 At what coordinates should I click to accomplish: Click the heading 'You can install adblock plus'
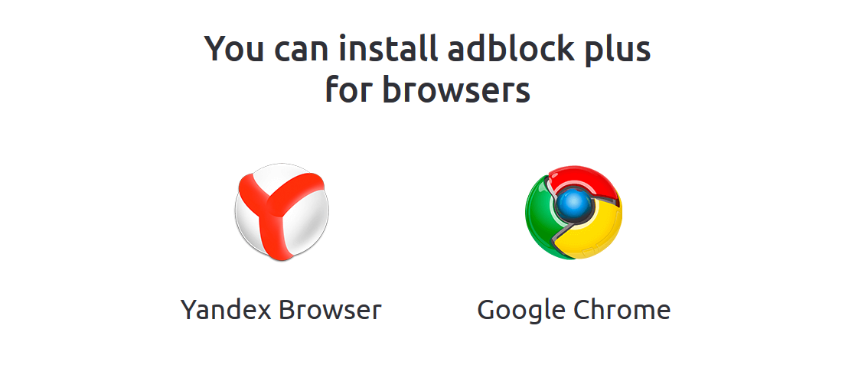tap(427, 50)
